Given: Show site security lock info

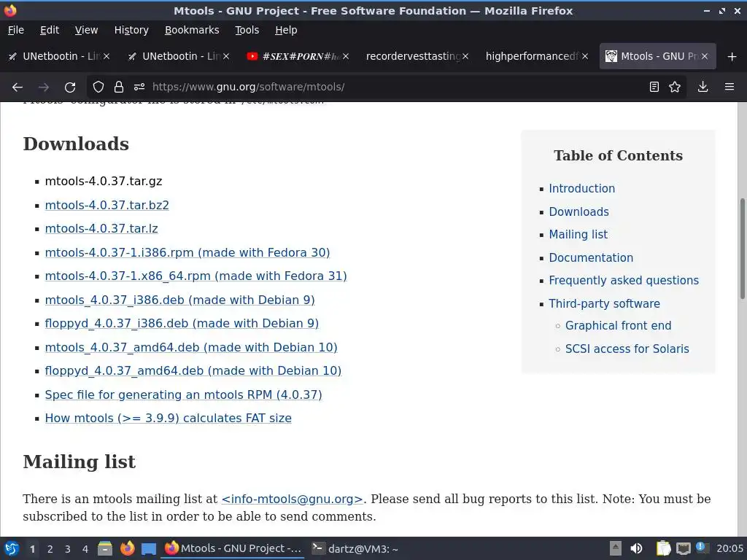Looking at the screenshot, I should 119,87.
